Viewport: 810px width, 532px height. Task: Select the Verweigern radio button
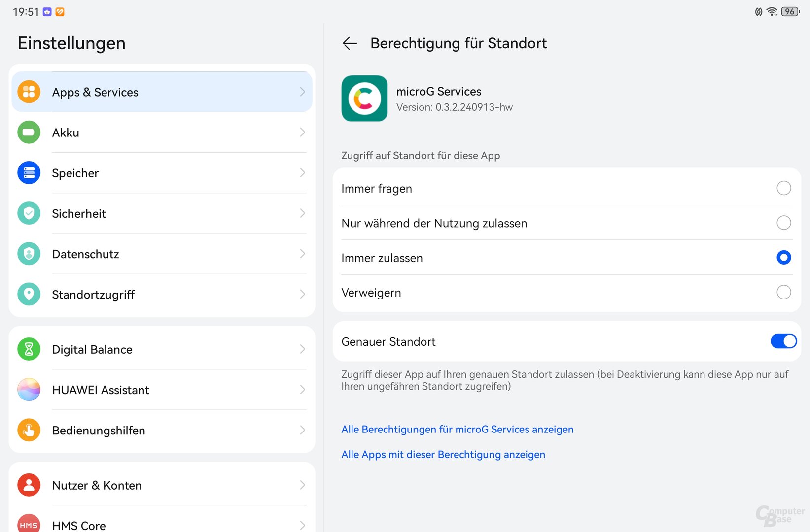pos(783,292)
